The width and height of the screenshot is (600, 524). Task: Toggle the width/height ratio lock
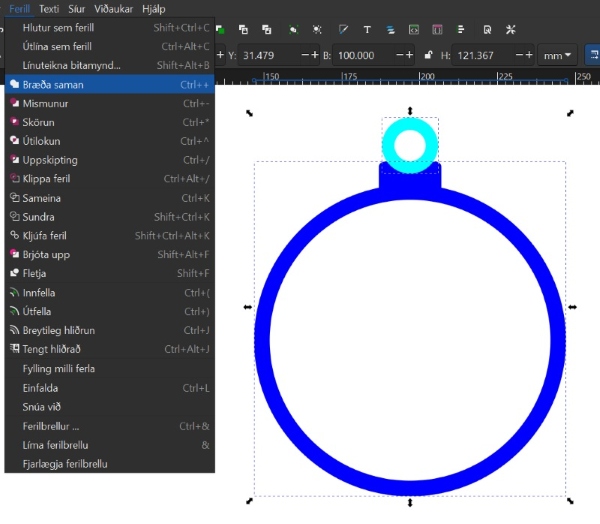pyautogui.click(x=428, y=55)
